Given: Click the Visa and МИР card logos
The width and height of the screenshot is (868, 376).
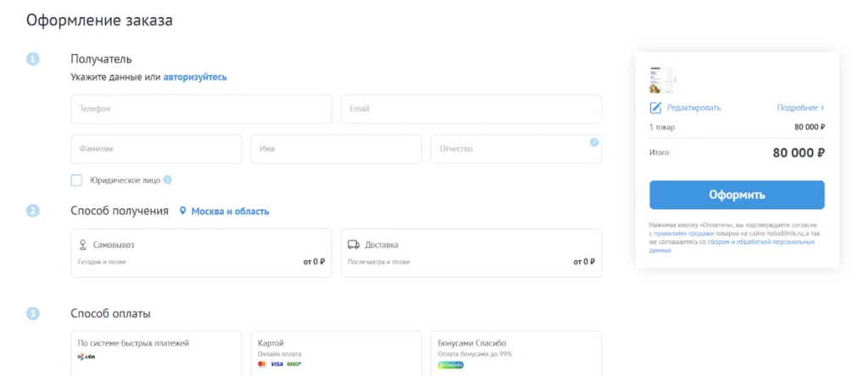Looking at the screenshot, I should tap(286, 364).
